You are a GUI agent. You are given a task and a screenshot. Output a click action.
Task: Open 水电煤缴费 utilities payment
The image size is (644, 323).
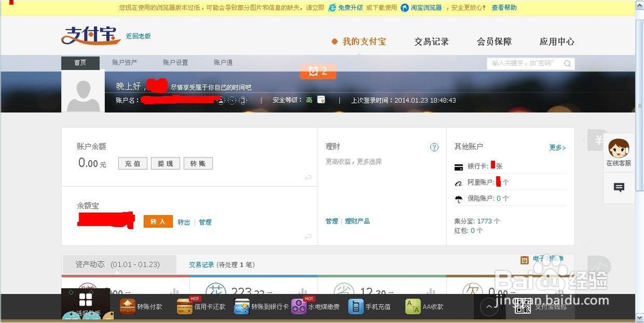click(x=316, y=306)
